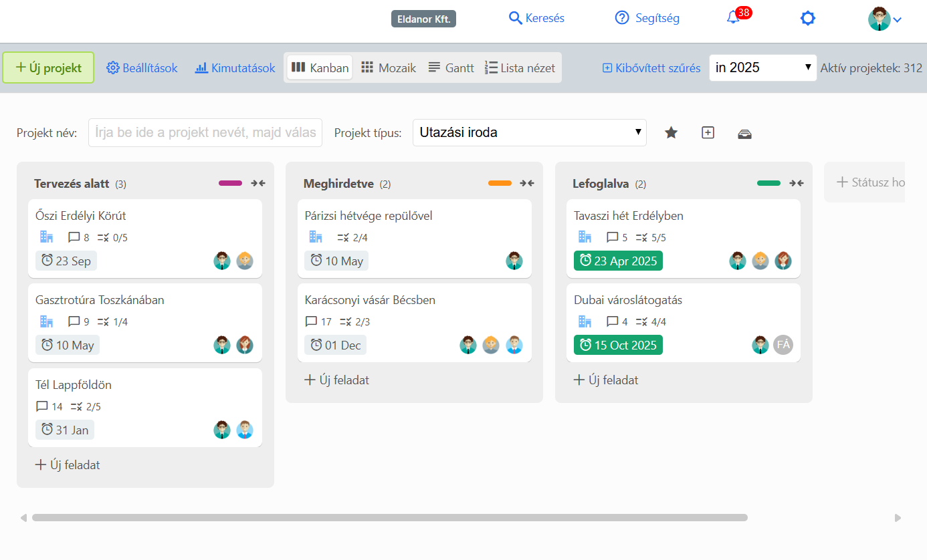This screenshot has height=560, width=927.
Task: Collapse the Meghirdetve column
Action: coord(528,182)
